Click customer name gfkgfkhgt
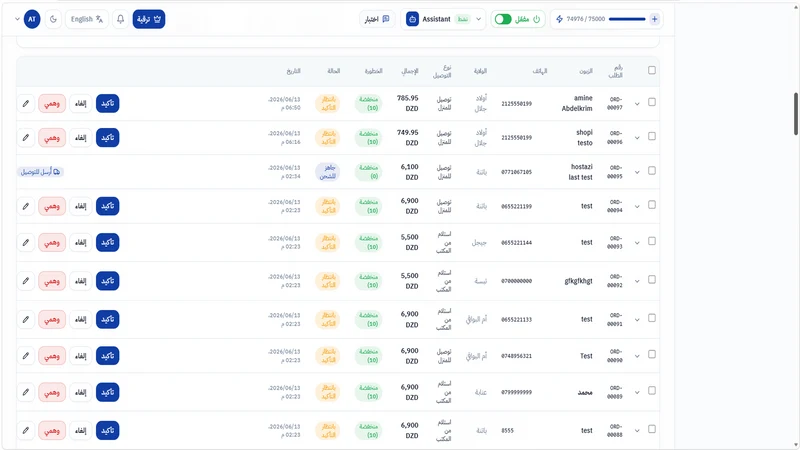Viewport: 800px width, 450px height. click(x=579, y=281)
